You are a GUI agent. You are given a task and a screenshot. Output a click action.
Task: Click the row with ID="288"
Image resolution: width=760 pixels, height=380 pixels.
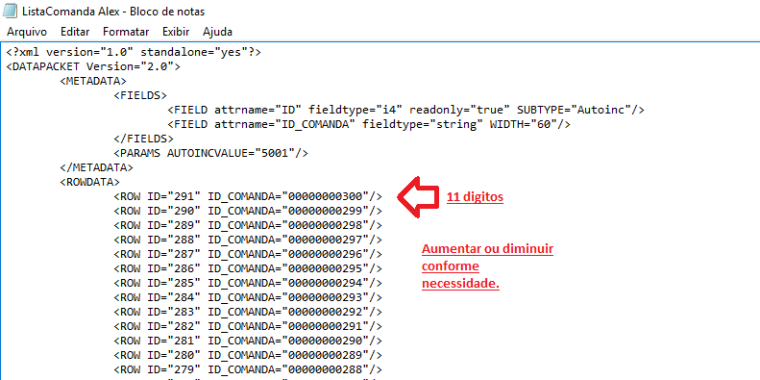(248, 240)
